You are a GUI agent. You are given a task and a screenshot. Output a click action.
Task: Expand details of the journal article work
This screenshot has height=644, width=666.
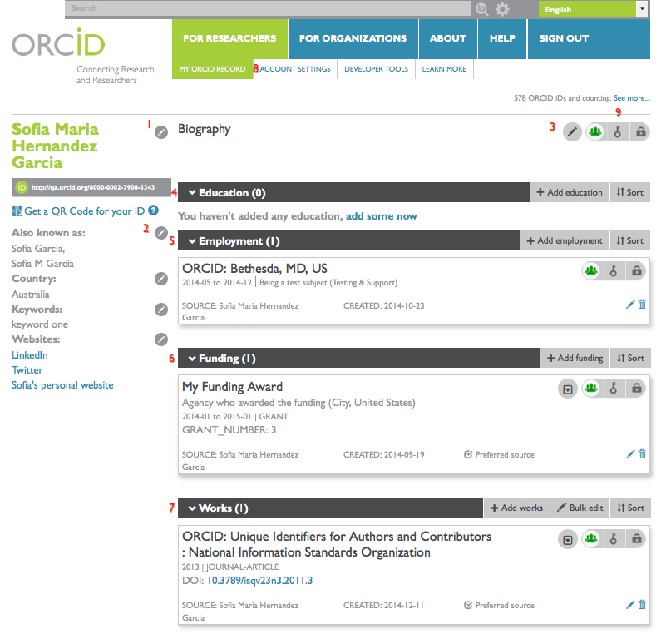click(x=567, y=540)
